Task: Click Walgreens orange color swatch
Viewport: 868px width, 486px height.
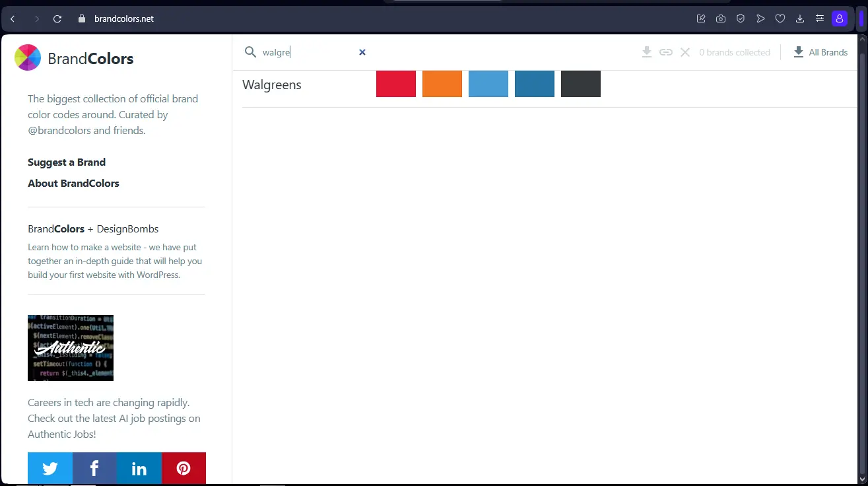Action: 442,84
